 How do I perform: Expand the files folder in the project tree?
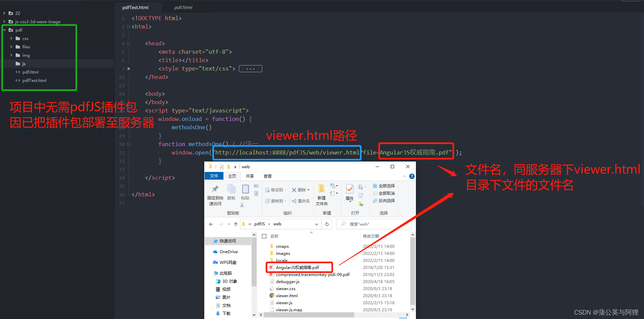point(11,47)
